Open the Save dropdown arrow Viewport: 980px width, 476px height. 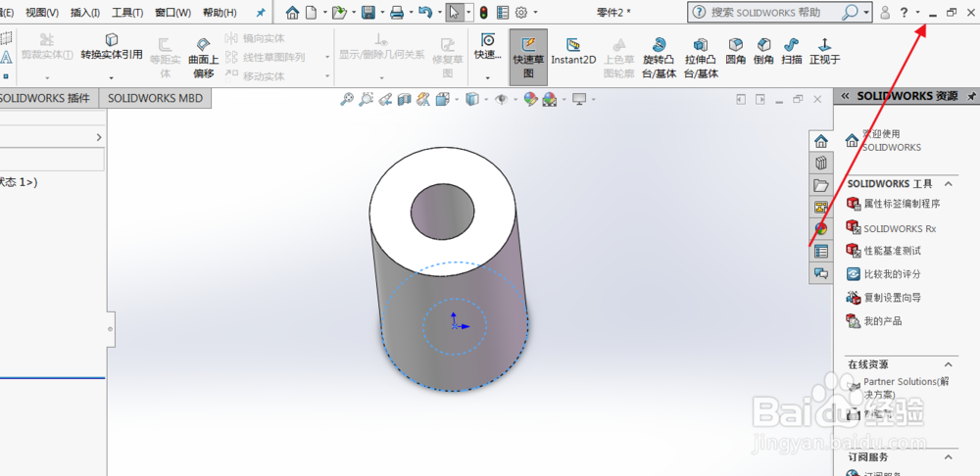coord(382,13)
